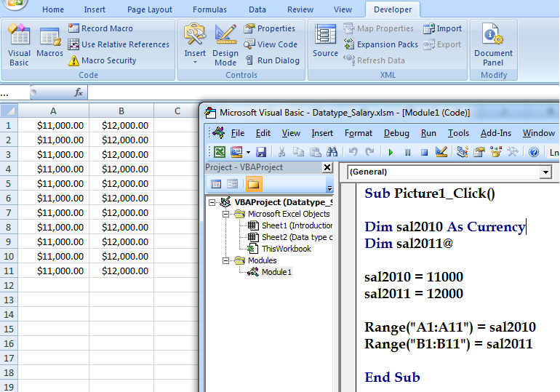The width and height of the screenshot is (560, 392).
Task: Open the XML Source pane
Action: [x=325, y=41]
